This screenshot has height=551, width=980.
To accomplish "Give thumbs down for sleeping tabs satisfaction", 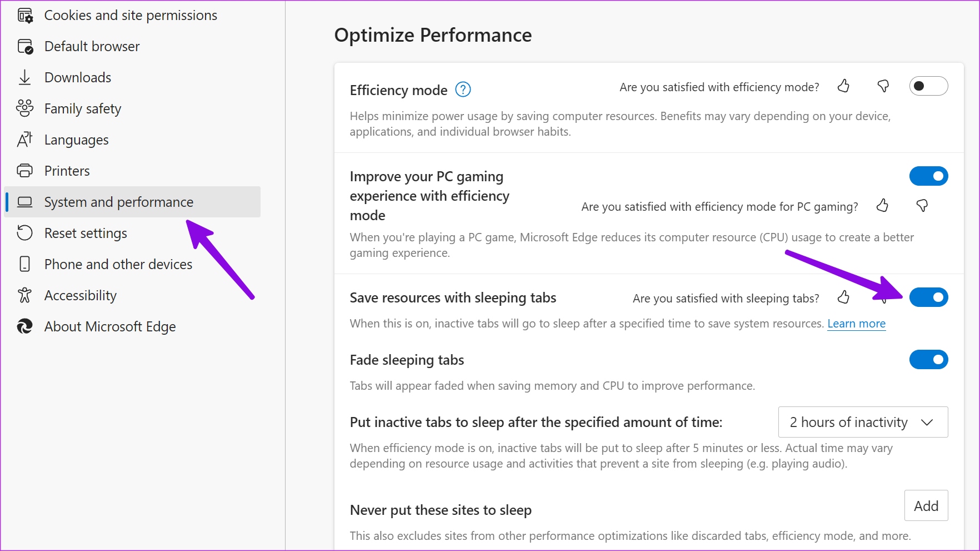I will coord(883,297).
